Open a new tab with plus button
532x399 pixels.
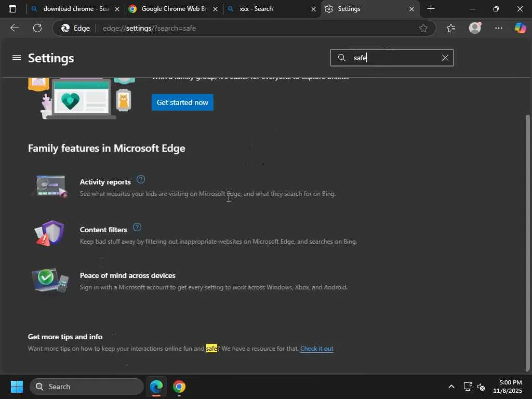pyautogui.click(x=431, y=9)
